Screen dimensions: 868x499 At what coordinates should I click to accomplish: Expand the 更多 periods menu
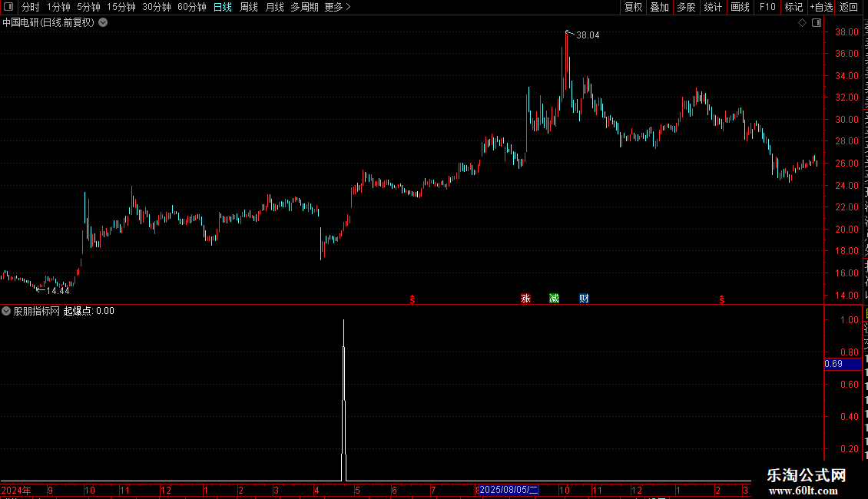tap(337, 7)
